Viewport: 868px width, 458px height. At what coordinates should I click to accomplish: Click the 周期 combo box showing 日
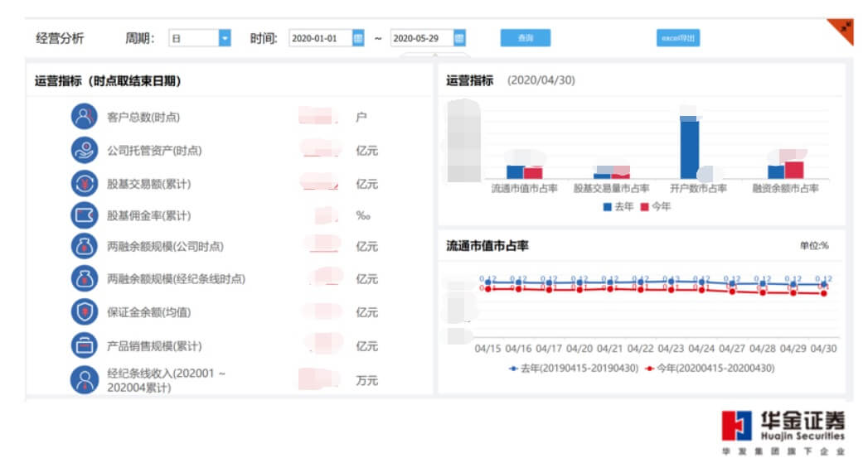click(x=199, y=38)
